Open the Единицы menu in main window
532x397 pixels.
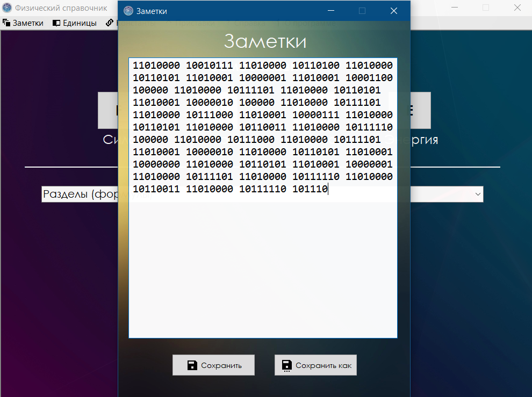coord(75,23)
